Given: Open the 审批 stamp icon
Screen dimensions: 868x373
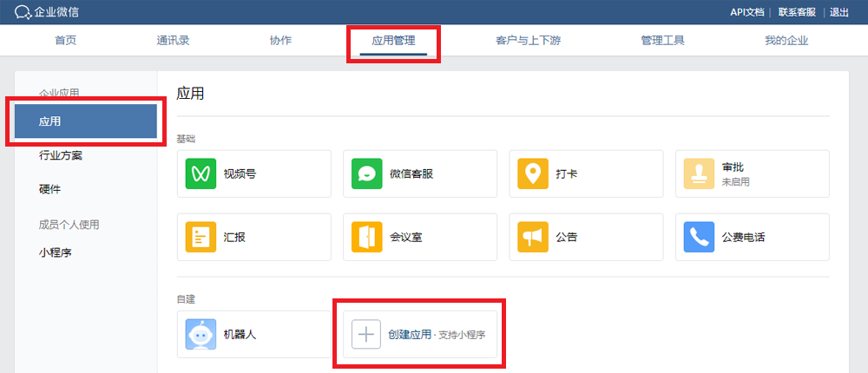Looking at the screenshot, I should pos(699,173).
